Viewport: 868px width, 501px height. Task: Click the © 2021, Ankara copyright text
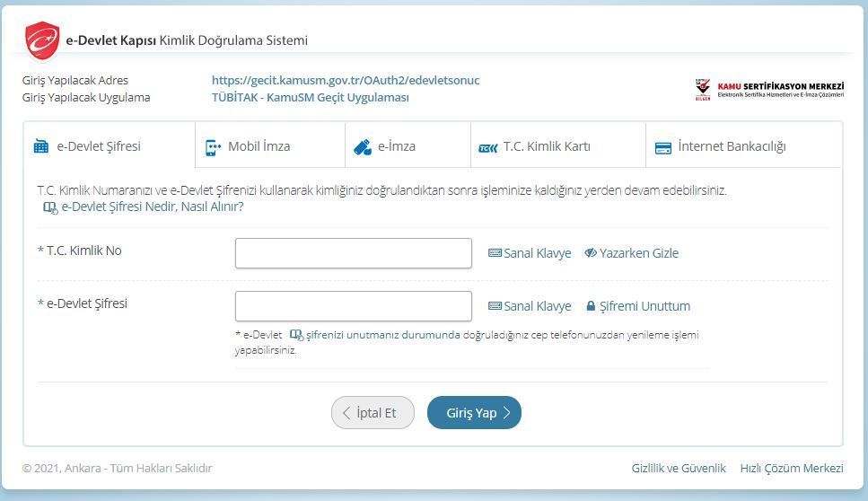(118, 469)
